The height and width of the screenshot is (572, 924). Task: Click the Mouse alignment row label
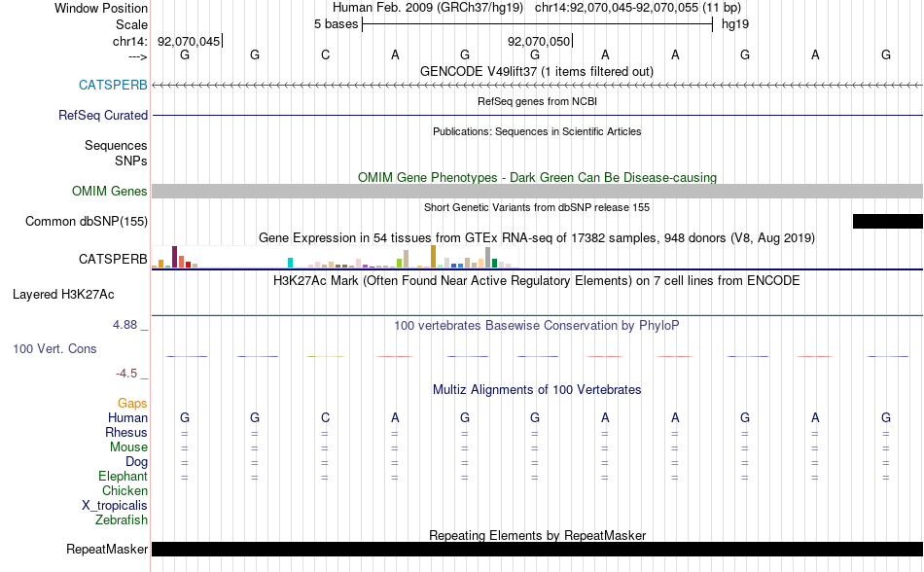pyautogui.click(x=128, y=447)
